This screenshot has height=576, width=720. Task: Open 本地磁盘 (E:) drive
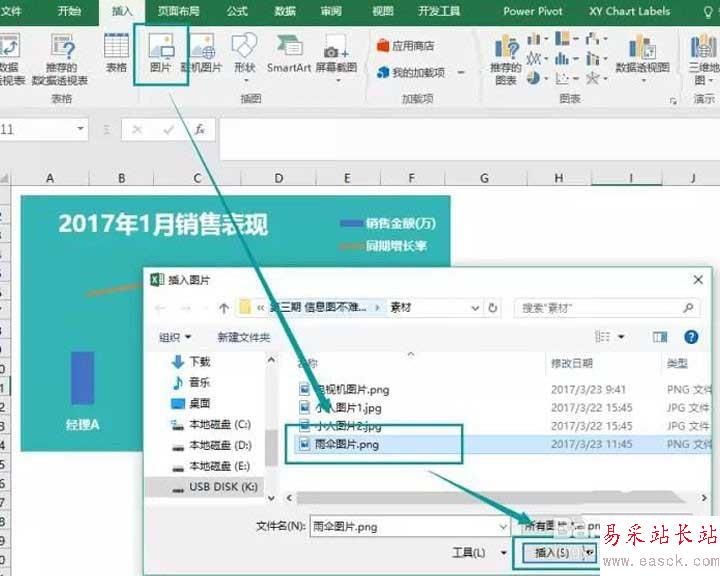click(211, 467)
